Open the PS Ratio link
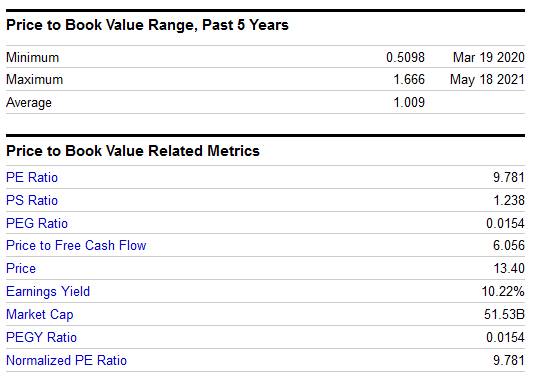Viewport: 533px width, 380px height. [32, 200]
